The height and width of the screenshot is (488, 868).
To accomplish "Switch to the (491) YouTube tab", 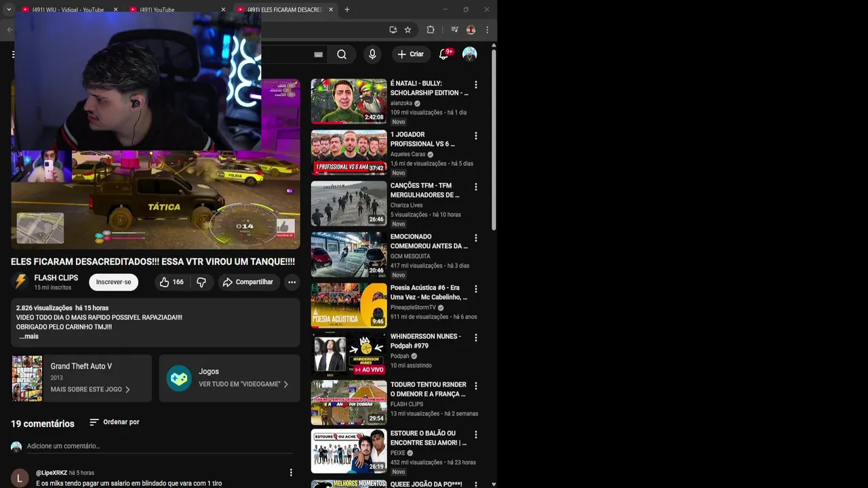I will point(176,9).
